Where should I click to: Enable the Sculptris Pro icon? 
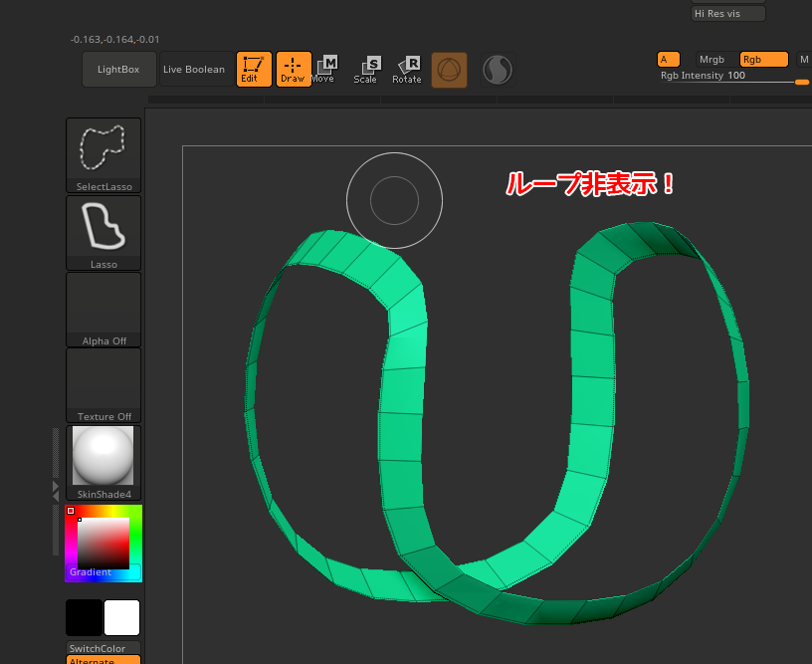498,70
